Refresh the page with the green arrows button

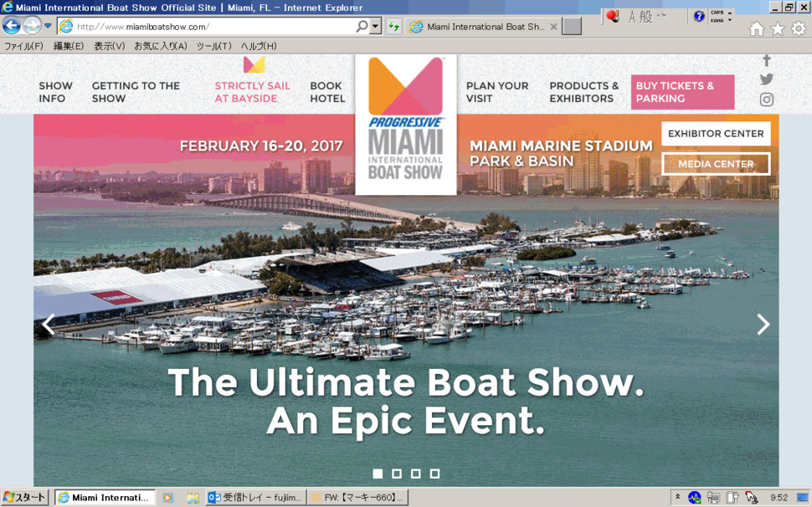394,27
